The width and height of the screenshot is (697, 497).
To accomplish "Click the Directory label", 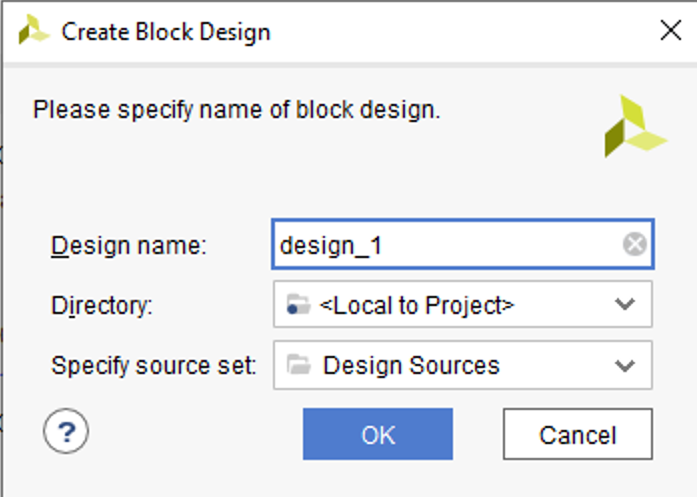I will tap(102, 305).
